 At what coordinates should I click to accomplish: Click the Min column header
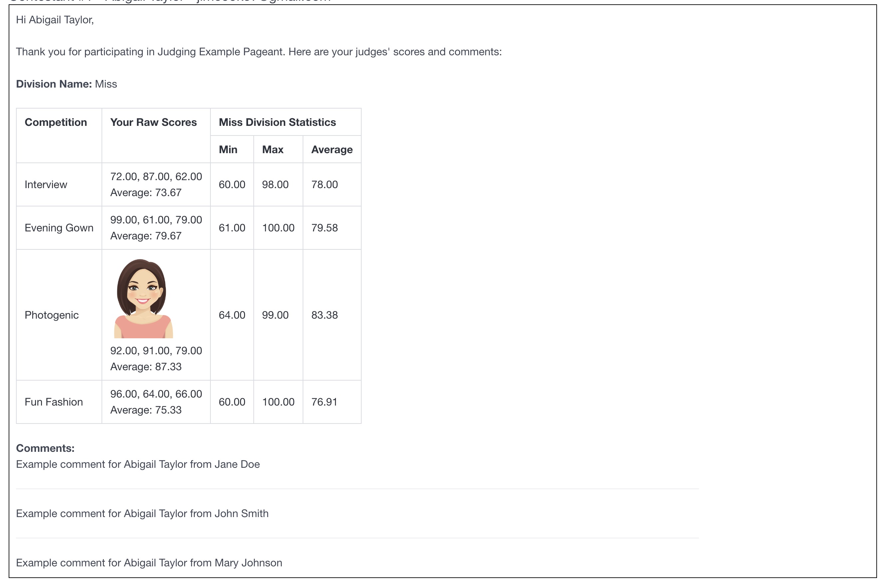[228, 149]
